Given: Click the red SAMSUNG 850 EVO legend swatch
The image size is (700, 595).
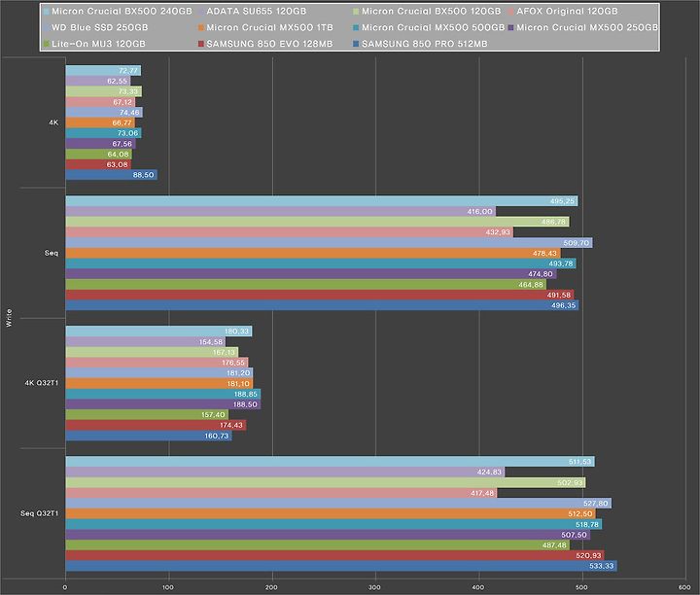Looking at the screenshot, I should point(201,44).
